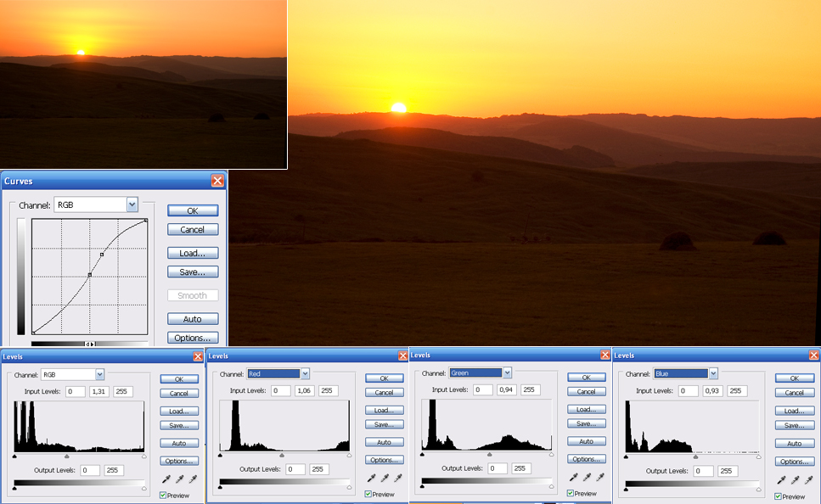The image size is (821, 504).
Task: Pick the black point eyedropper in RGB Levels
Action: [x=166, y=479]
